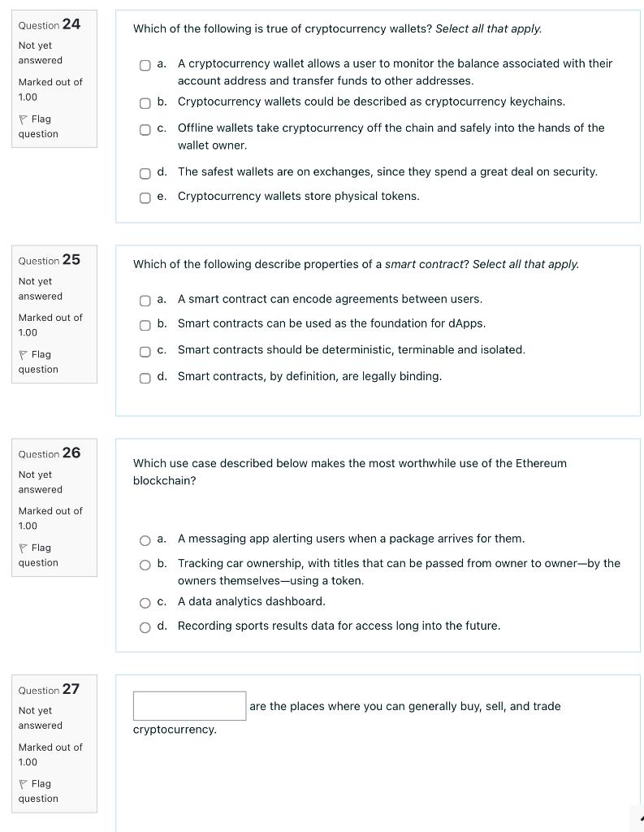This screenshot has width=644, height=832.
Task: Select option c, the data analytics dashboard
Action: point(145,602)
